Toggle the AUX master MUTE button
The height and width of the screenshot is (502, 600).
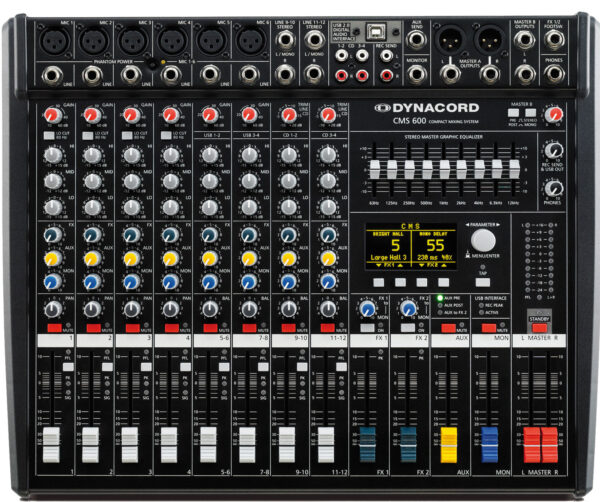click(448, 327)
